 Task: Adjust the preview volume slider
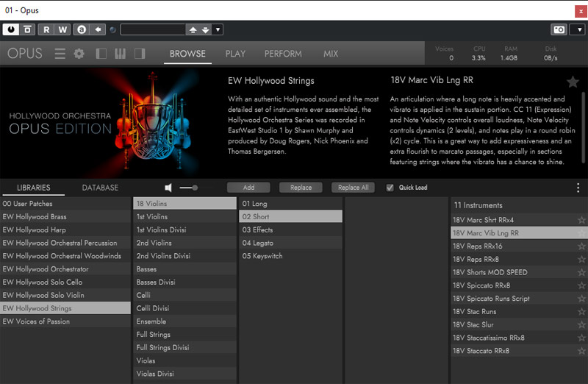point(194,188)
